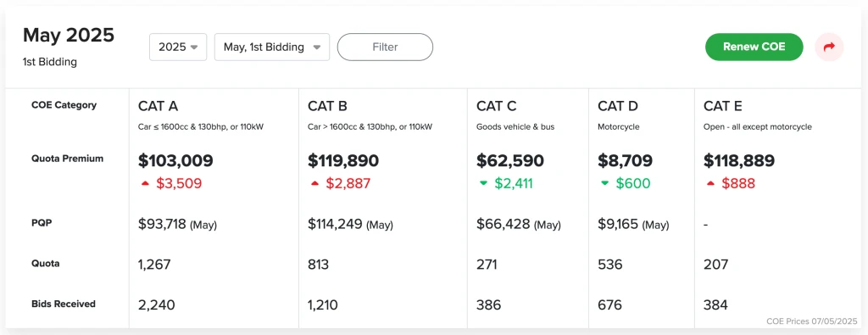
Task: Click the May 2025 heading
Action: (69, 36)
